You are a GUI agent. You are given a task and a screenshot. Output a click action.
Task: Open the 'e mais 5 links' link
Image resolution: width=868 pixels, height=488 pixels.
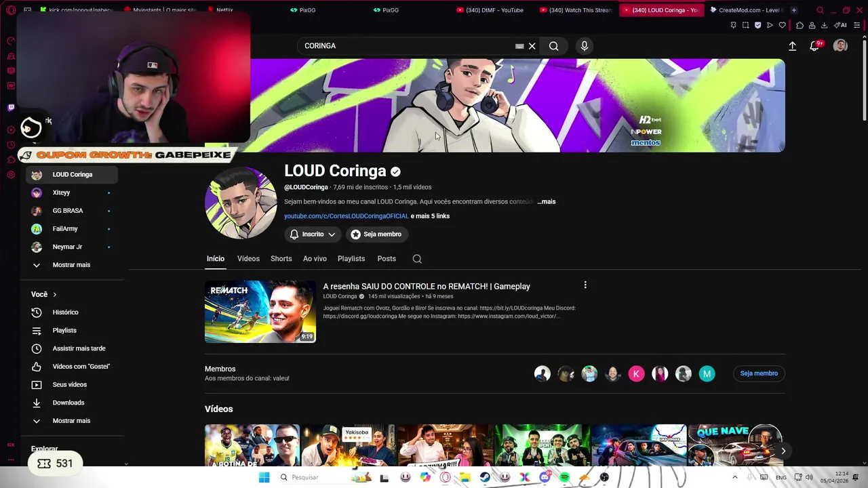(x=430, y=216)
